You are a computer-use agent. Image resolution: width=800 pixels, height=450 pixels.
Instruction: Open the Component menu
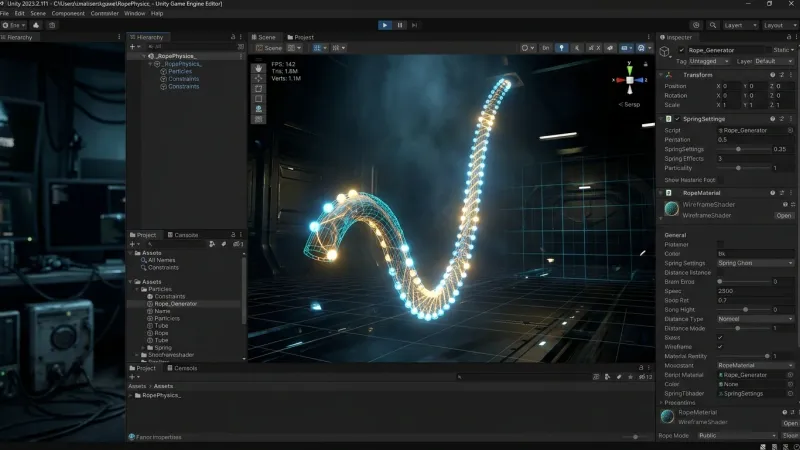click(x=68, y=13)
